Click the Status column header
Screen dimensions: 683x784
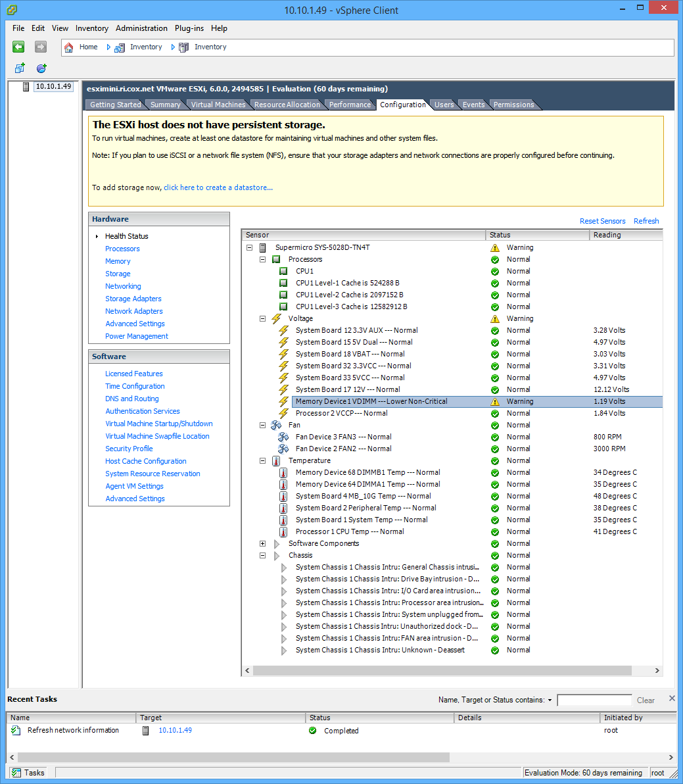[537, 235]
